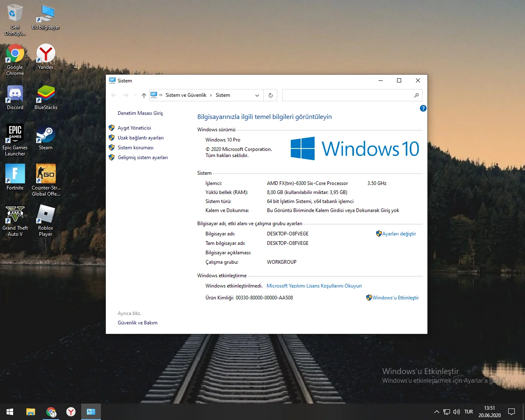Click the Show desktop strip
This screenshot has height=420, width=525.
pyautogui.click(x=524, y=412)
